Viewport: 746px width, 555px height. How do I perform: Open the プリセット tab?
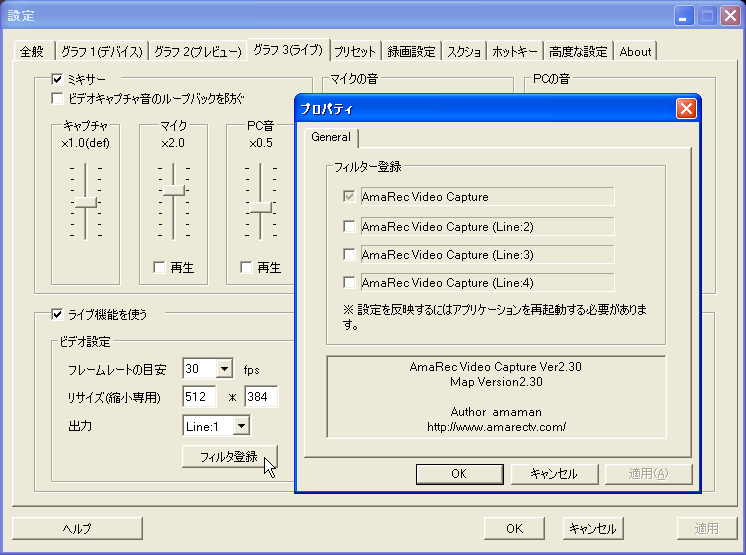[x=355, y=51]
